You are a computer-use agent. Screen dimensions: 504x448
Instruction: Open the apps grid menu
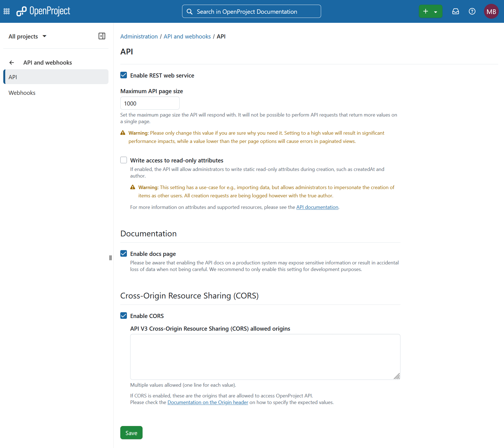[x=6, y=11]
